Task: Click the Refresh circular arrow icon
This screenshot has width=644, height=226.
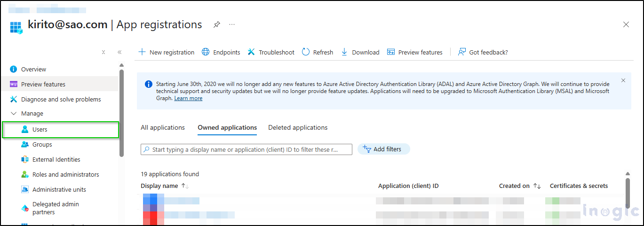Action: point(306,52)
